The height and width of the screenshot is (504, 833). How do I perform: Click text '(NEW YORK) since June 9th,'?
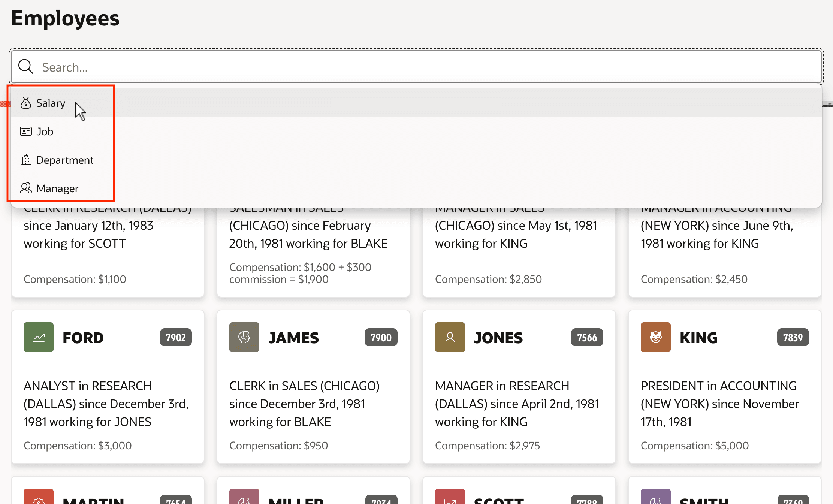(x=717, y=226)
